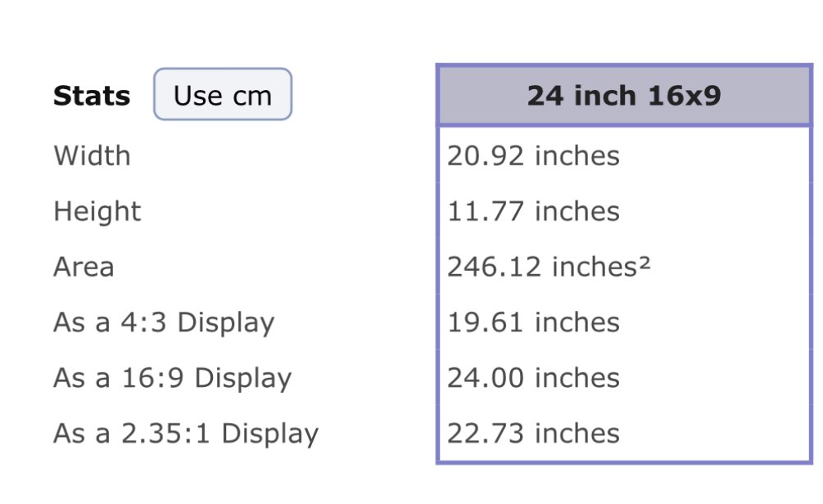Screen dimensions: 823x504
Task: Click the "As a 2.35:1 Display" label
Action: pyautogui.click(x=186, y=434)
